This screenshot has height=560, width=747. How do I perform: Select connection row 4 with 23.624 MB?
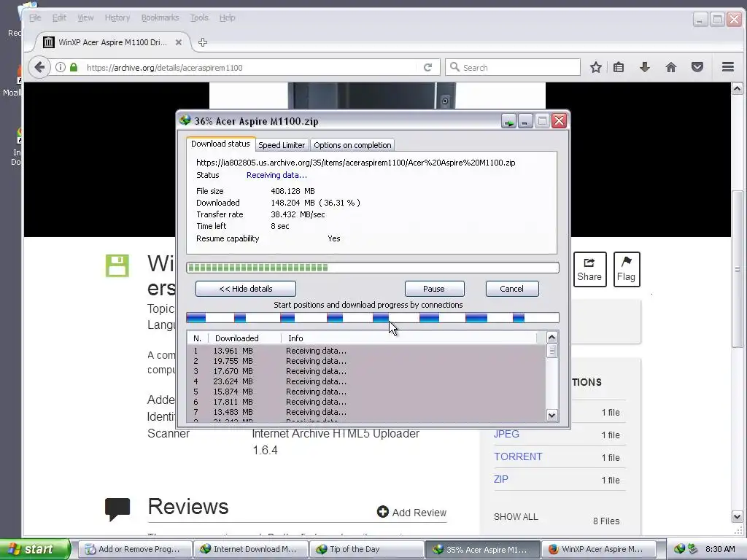(x=366, y=381)
